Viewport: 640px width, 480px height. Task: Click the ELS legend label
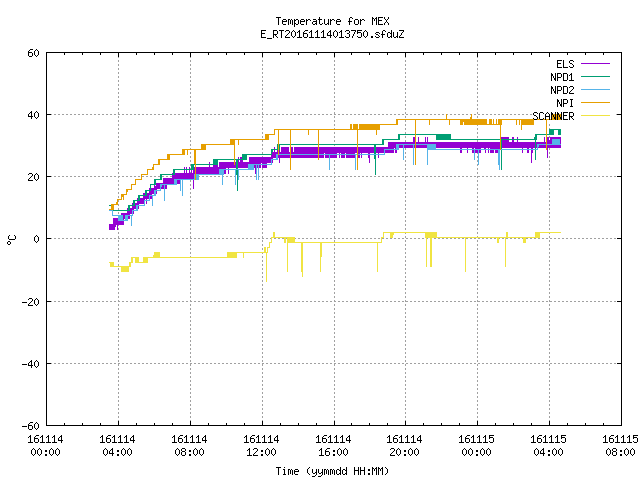(565, 64)
